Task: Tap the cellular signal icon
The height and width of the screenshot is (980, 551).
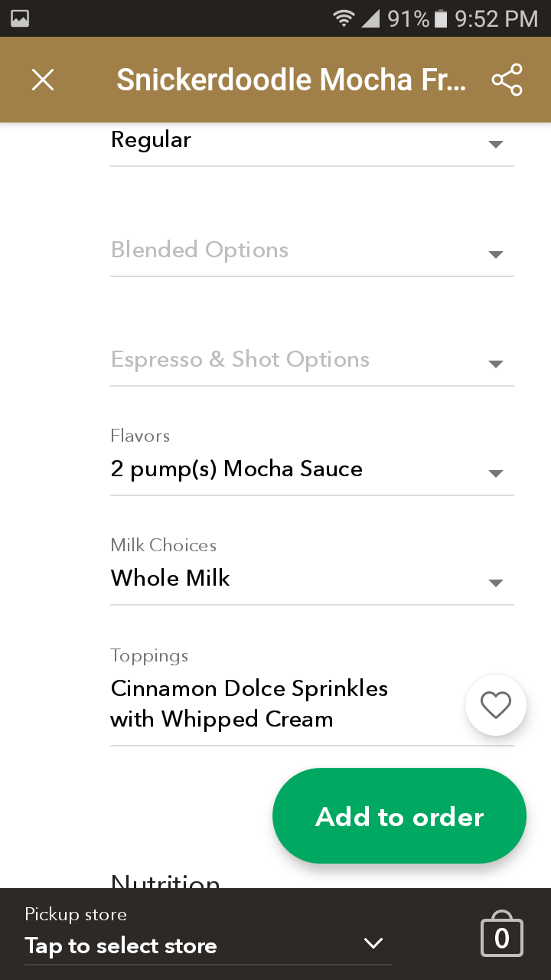Action: pyautogui.click(x=370, y=18)
